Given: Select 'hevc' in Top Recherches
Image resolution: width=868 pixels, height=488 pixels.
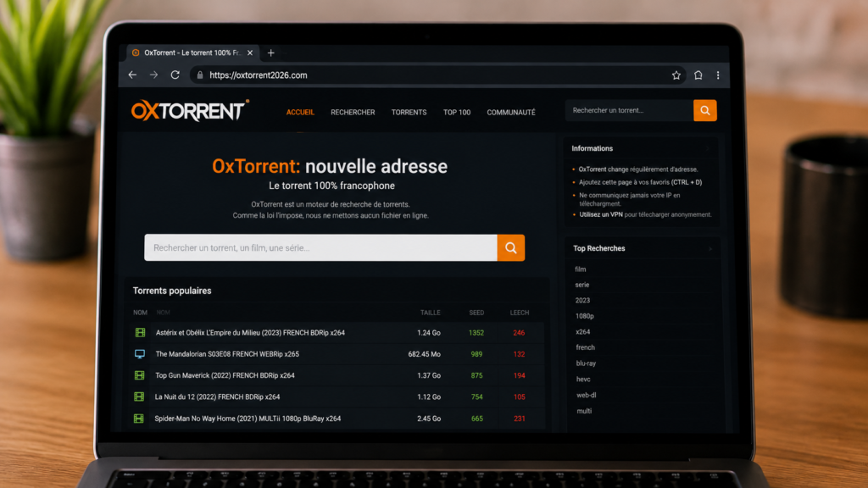Looking at the screenshot, I should [583, 379].
